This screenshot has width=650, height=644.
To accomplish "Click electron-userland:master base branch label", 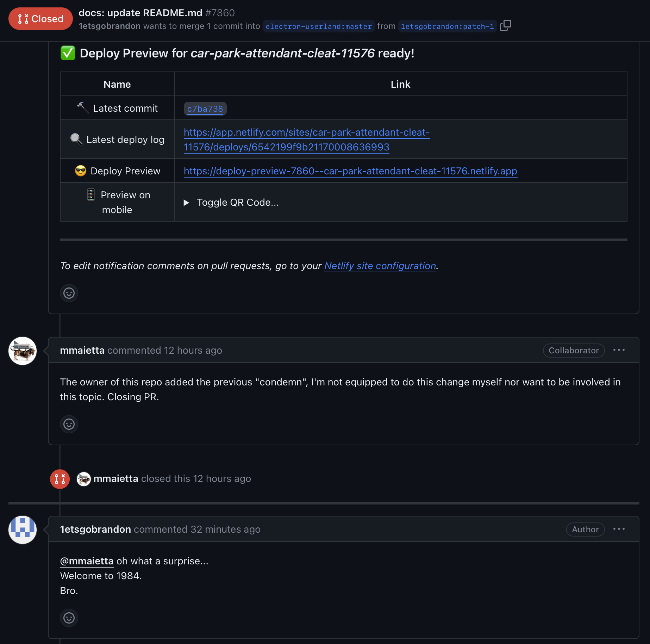I will click(318, 26).
